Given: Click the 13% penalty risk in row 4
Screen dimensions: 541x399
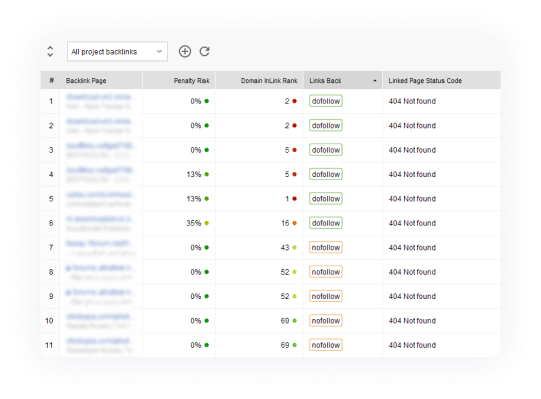Looking at the screenshot, I should (x=194, y=174).
